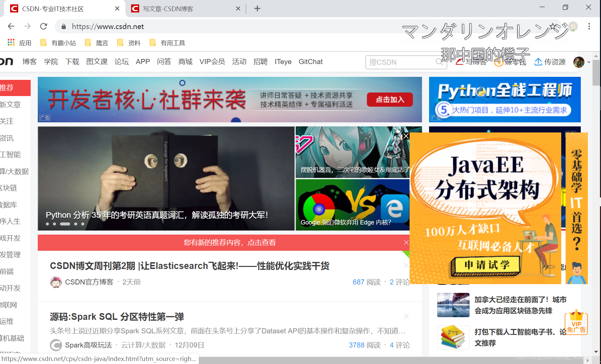The height and width of the screenshot is (364, 601).
Task: Open the Chrome three-dot menu
Action: pyautogui.click(x=589, y=26)
